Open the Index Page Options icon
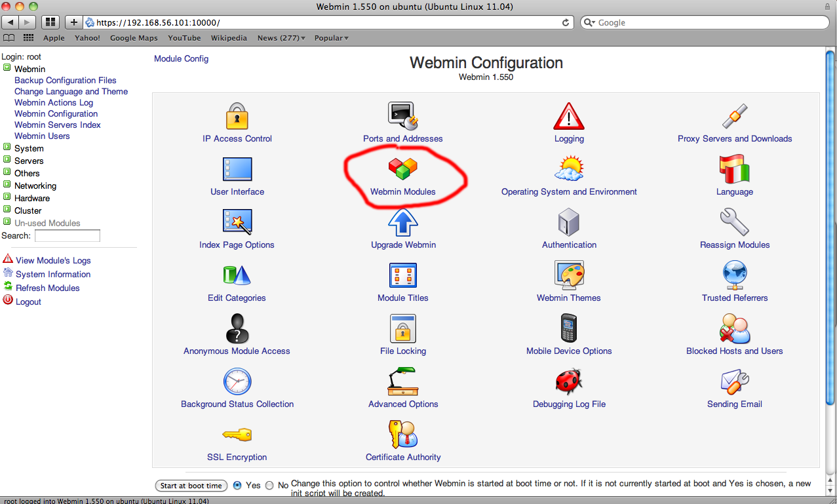837x504 pixels. pos(237,222)
